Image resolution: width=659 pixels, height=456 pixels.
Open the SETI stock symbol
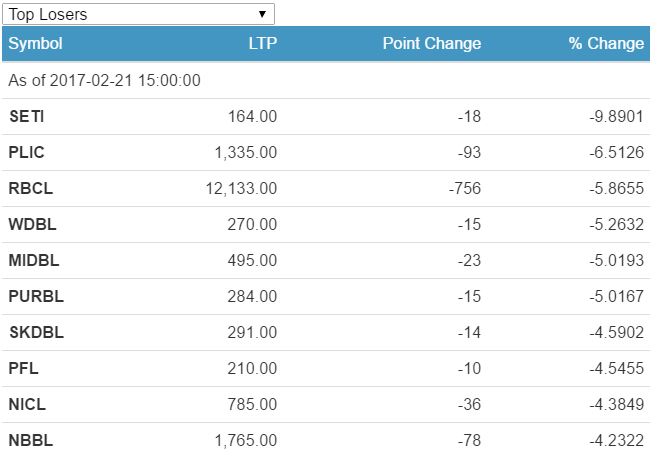tap(27, 116)
